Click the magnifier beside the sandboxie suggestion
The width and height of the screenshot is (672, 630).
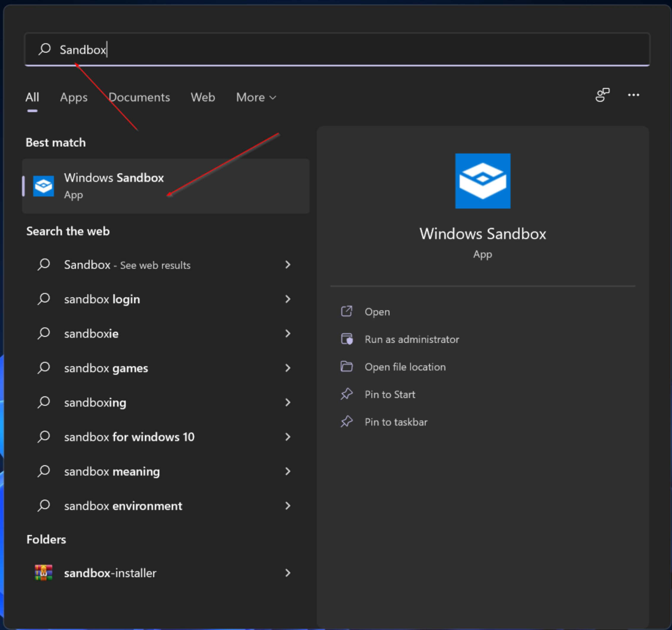pyautogui.click(x=43, y=333)
